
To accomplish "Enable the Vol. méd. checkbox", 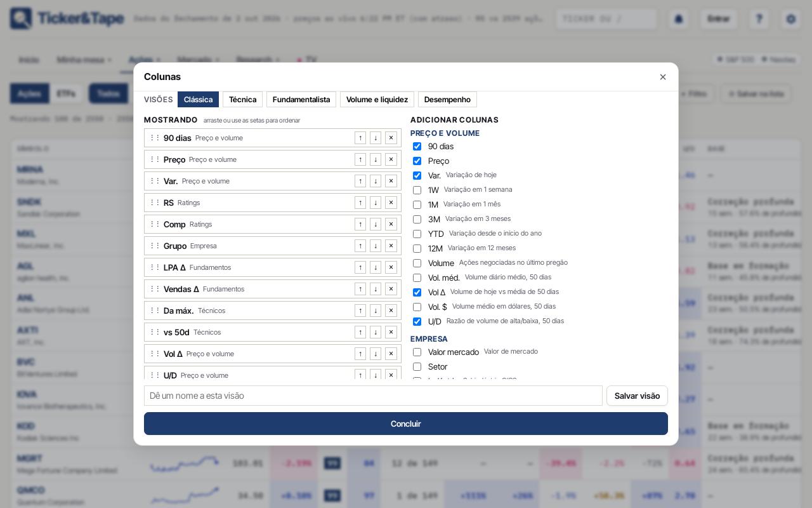I will (x=417, y=277).
